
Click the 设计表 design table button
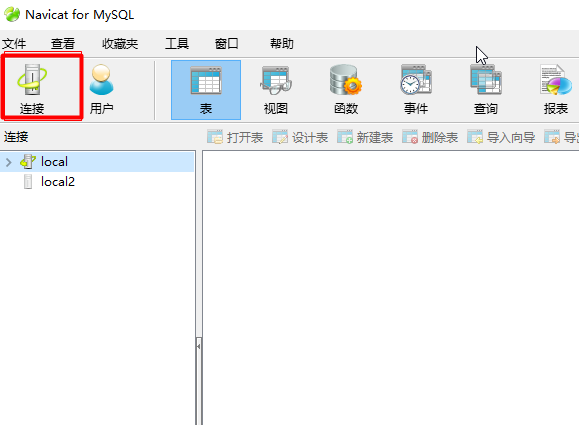300,137
